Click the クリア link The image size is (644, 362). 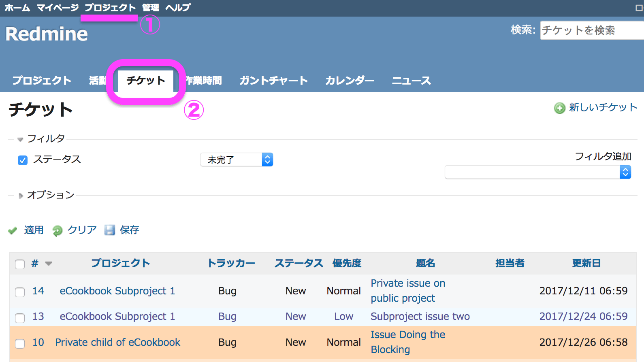(x=82, y=230)
